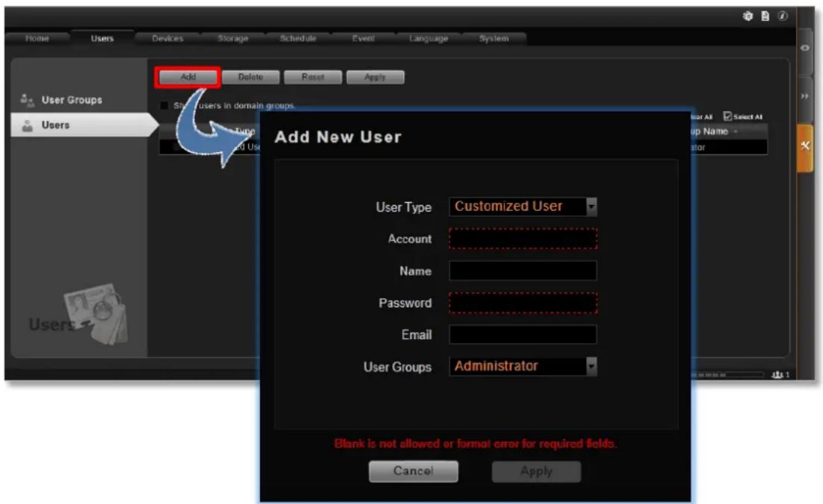Focus the Password input field

pos(523,303)
